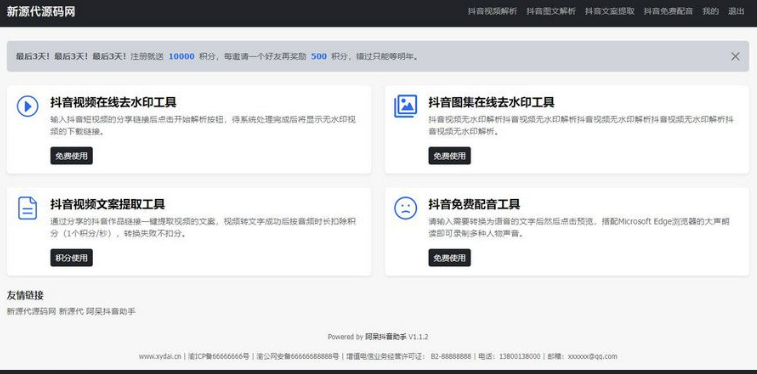Click the document icon beside 抖音视频文案提取工具
Viewport: 757px width, 374px height.
(28, 208)
